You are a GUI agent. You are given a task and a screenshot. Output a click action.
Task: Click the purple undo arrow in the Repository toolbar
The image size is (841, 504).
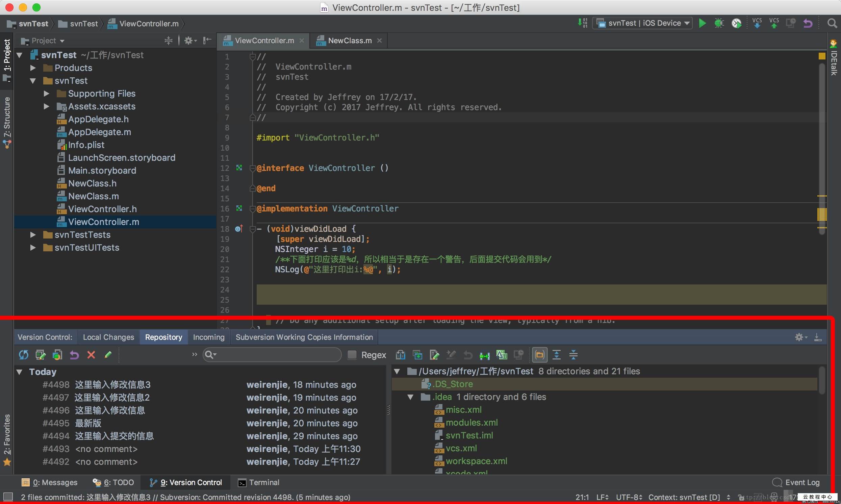pyautogui.click(x=74, y=355)
